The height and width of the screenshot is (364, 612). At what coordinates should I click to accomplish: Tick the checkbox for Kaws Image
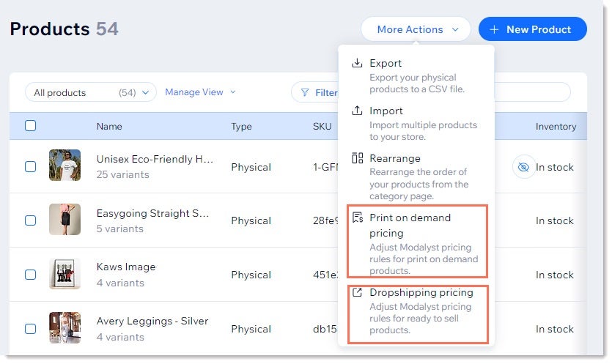point(31,275)
